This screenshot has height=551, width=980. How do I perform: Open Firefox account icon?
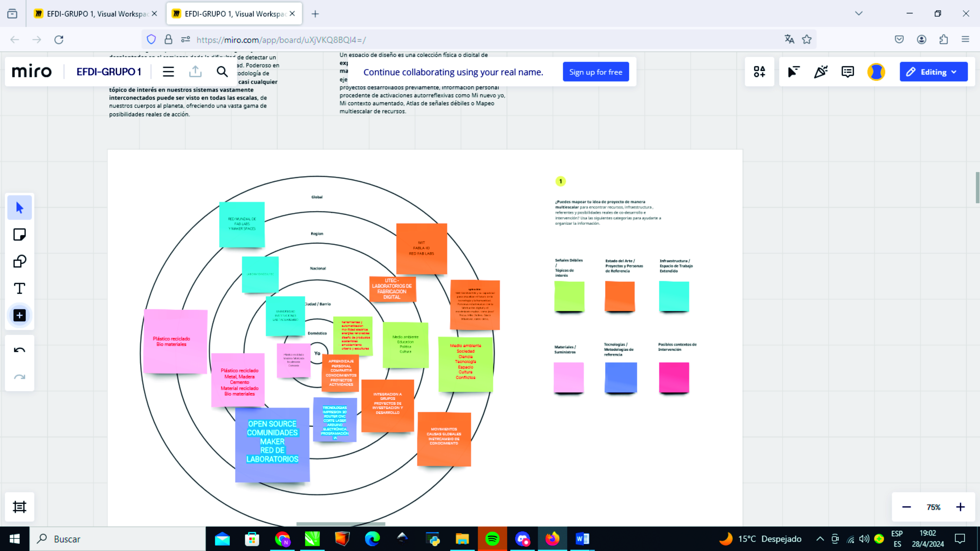(x=921, y=39)
